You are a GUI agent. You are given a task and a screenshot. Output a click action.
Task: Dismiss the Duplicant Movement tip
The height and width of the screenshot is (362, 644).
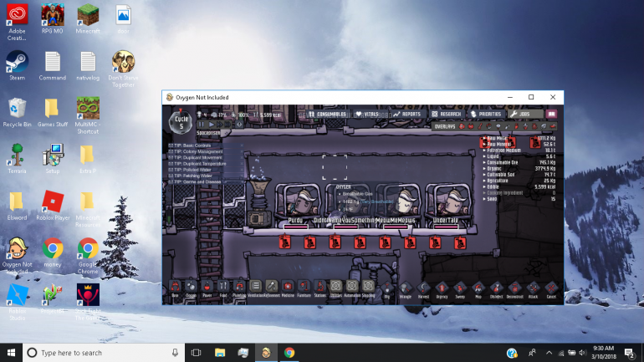point(242,158)
